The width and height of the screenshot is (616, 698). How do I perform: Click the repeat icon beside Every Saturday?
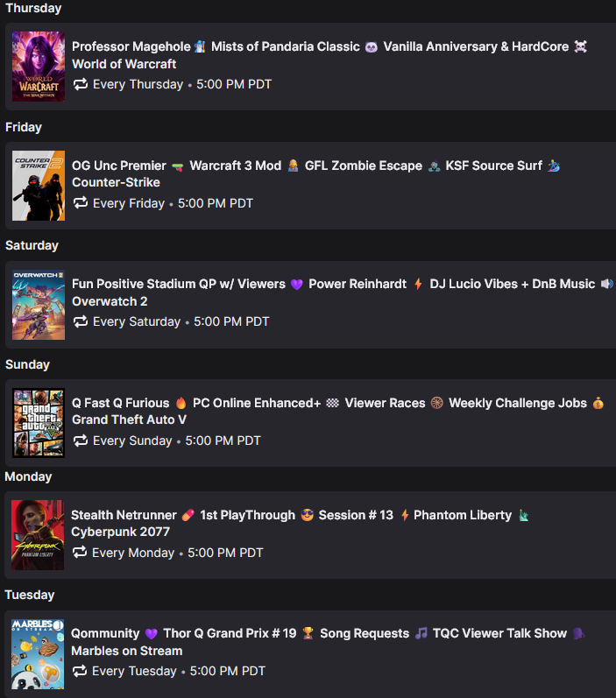[80, 321]
